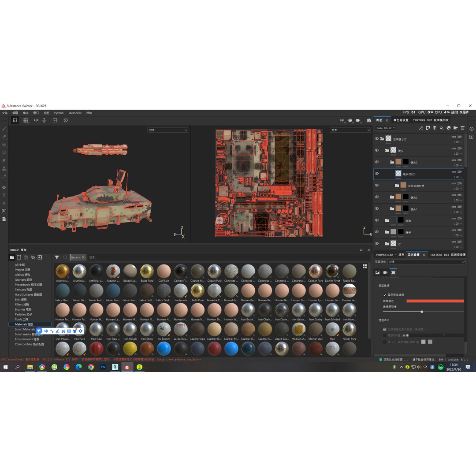Open the camera settings icon tab in display panel

(385, 273)
